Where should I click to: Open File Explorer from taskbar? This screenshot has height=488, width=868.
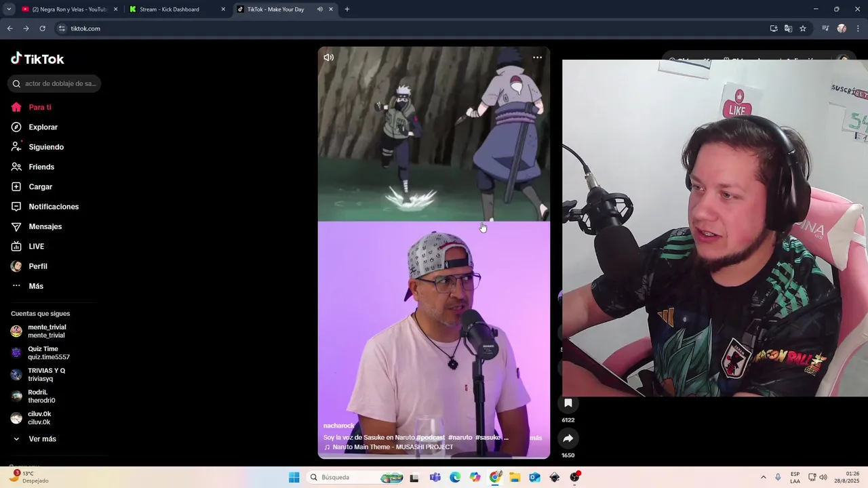pos(515,478)
